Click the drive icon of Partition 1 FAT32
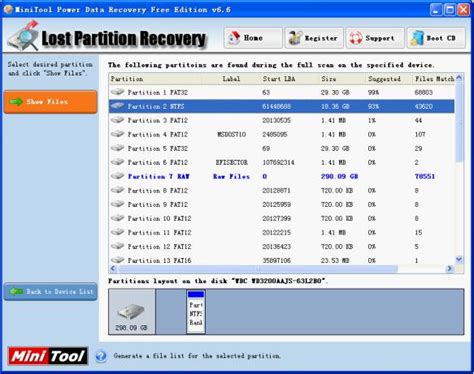Image resolution: width=474 pixels, height=374 pixels. pos(117,92)
